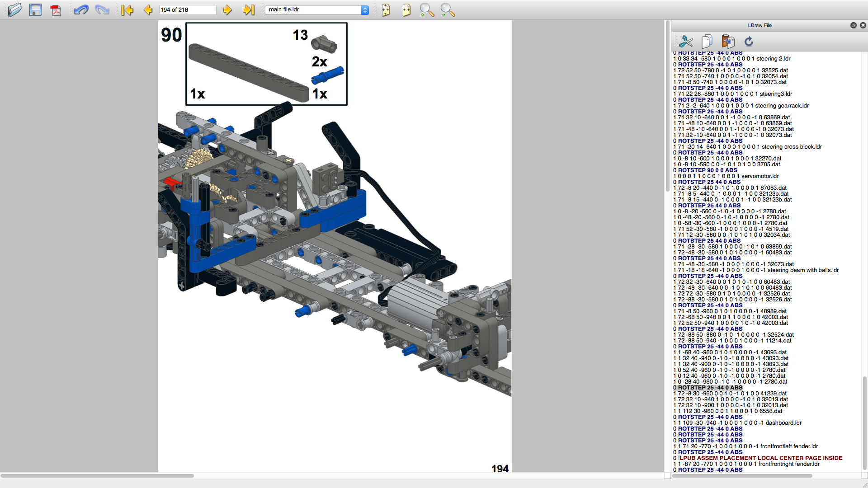Zoom in with the magnifier plus icon
The image size is (868, 488).
point(427,9)
